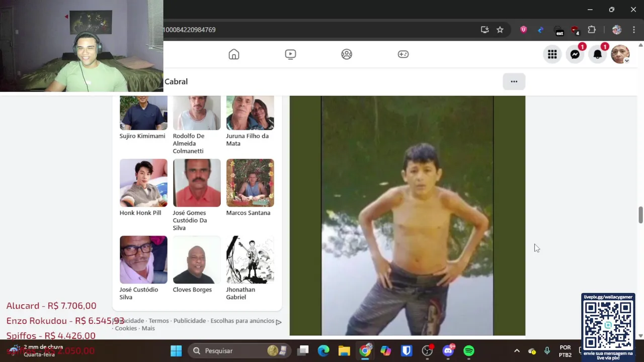Viewport: 644px width, 362px height.
Task: Open the extension labeled ext
Action: [559, 31]
